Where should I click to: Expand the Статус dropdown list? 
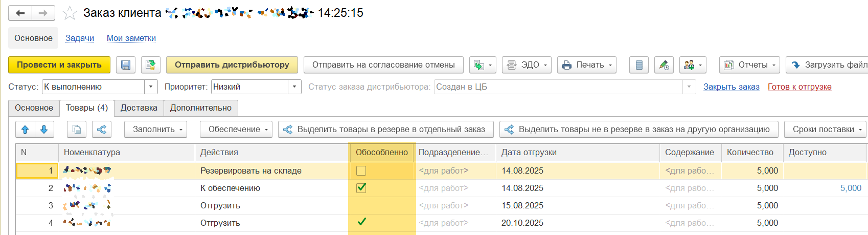click(x=151, y=87)
